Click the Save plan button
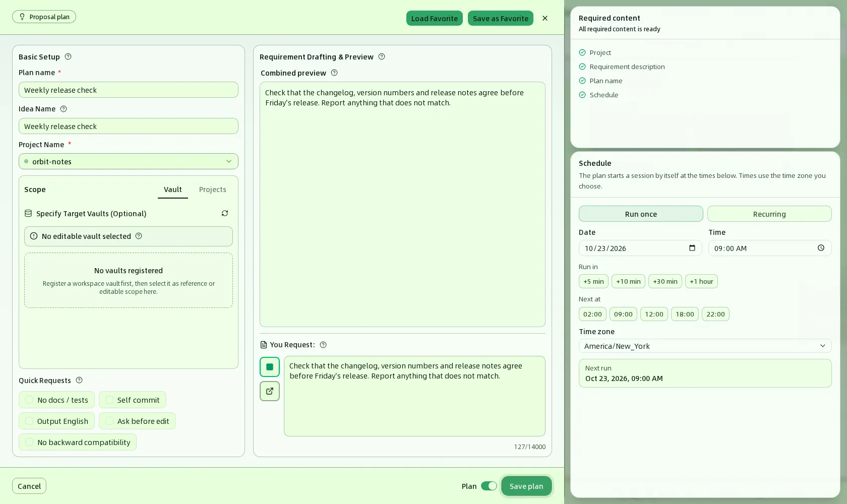 tap(526, 486)
